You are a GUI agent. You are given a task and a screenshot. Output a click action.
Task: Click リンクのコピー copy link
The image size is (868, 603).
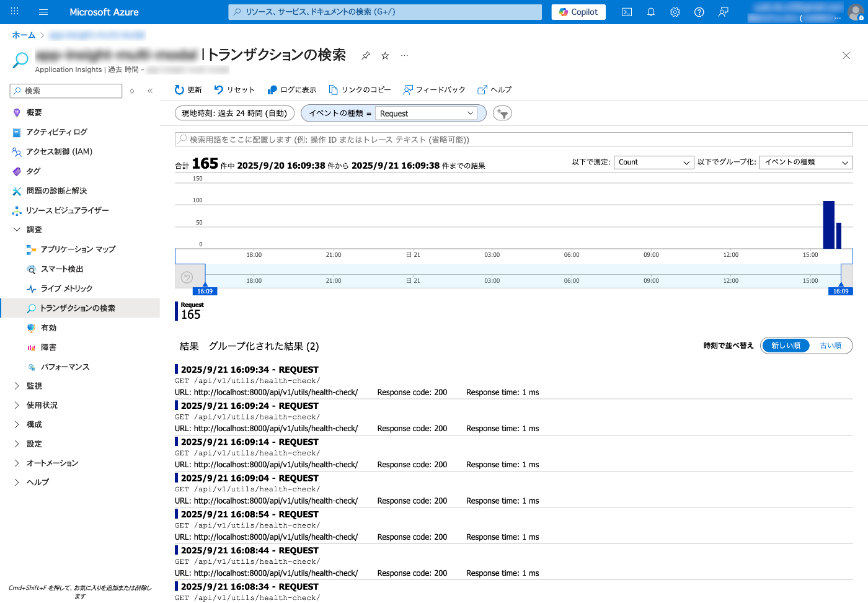point(360,90)
